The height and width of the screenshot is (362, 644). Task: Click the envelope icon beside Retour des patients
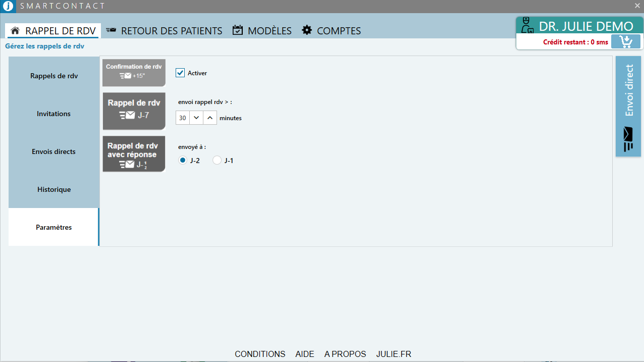click(111, 30)
